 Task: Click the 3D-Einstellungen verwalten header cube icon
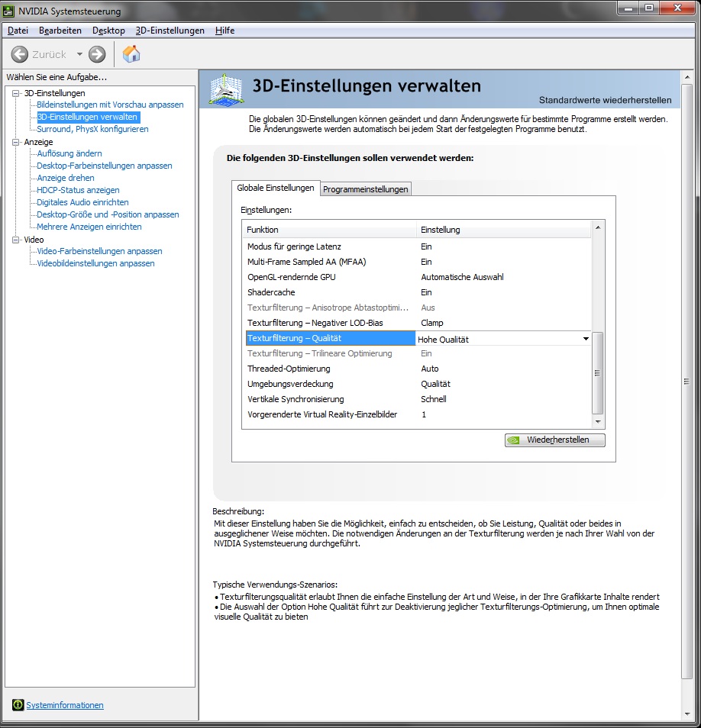[x=226, y=89]
